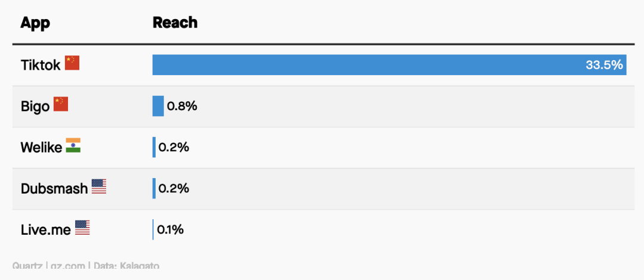
Task: Click the India flag next to Welike
Action: [73, 145]
